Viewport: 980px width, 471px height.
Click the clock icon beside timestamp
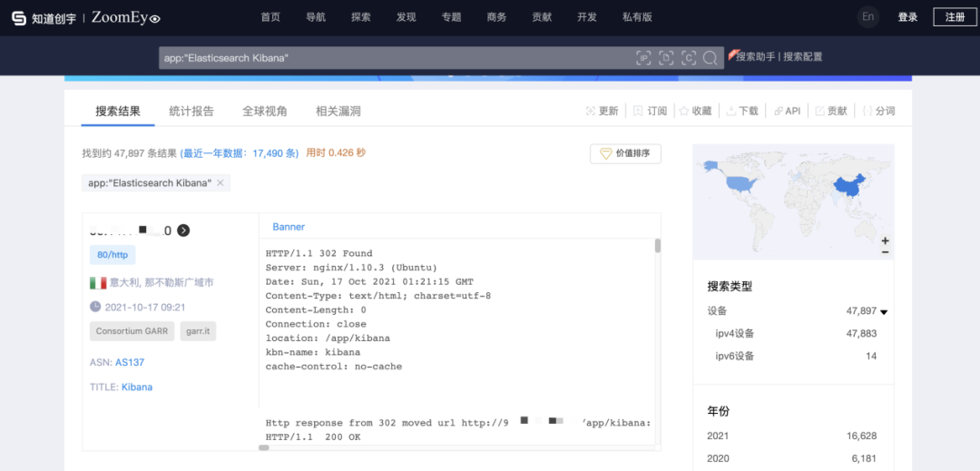tap(95, 307)
